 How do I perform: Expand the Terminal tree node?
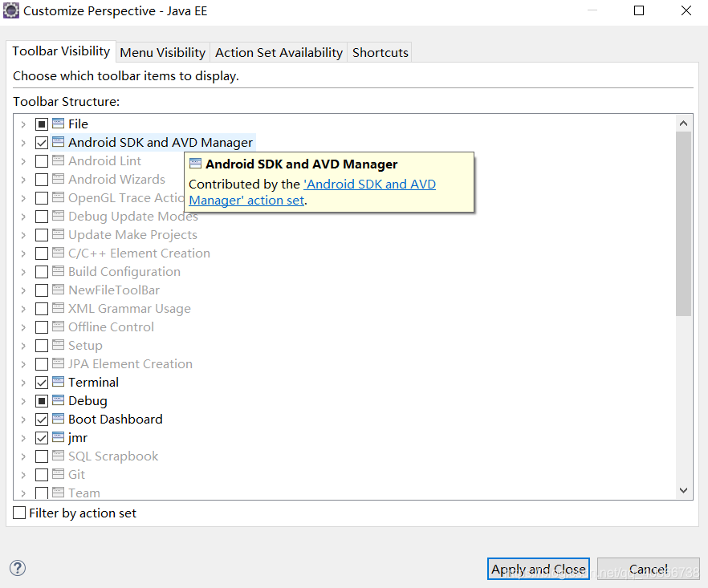pos(23,383)
